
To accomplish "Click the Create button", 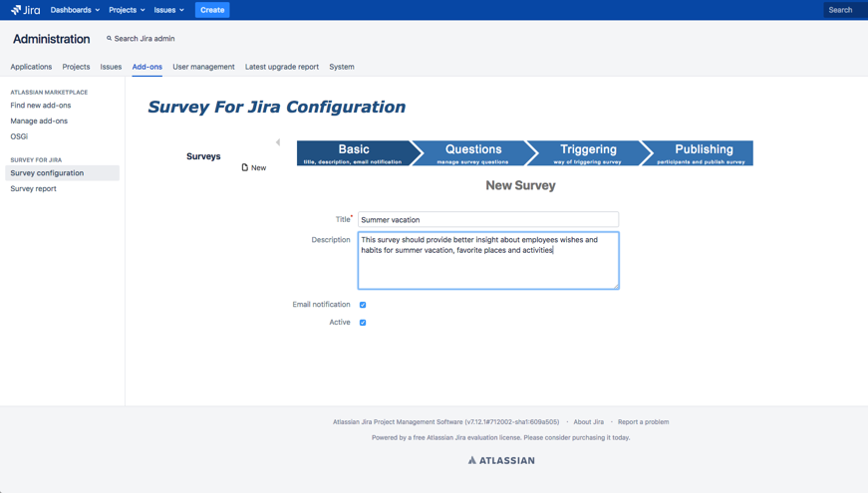I will (212, 10).
